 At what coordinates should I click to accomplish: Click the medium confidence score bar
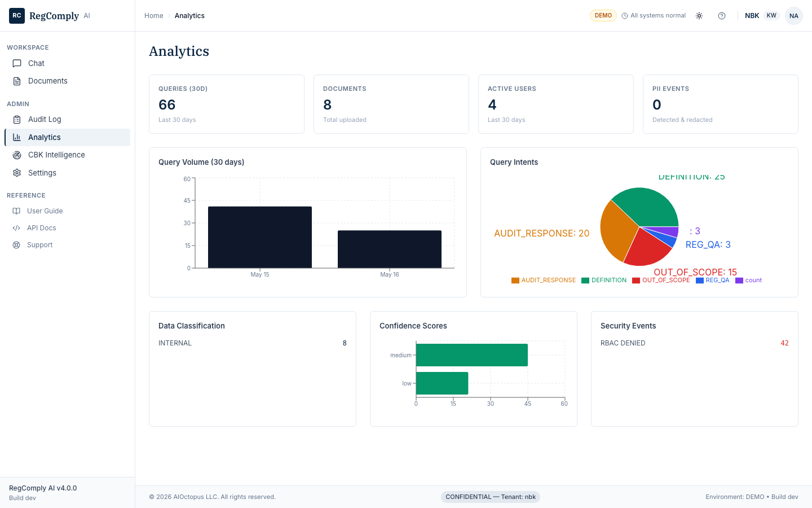point(472,355)
